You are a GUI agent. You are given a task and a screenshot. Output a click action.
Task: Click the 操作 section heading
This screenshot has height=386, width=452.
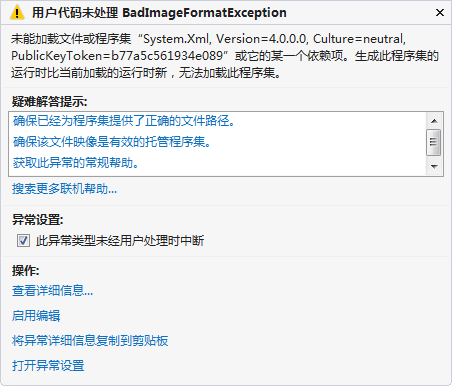point(26,270)
